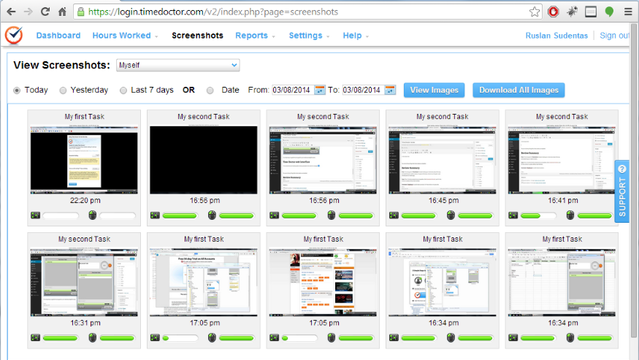This screenshot has width=639, height=360.
Task: Click the View Images button
Action: (434, 90)
